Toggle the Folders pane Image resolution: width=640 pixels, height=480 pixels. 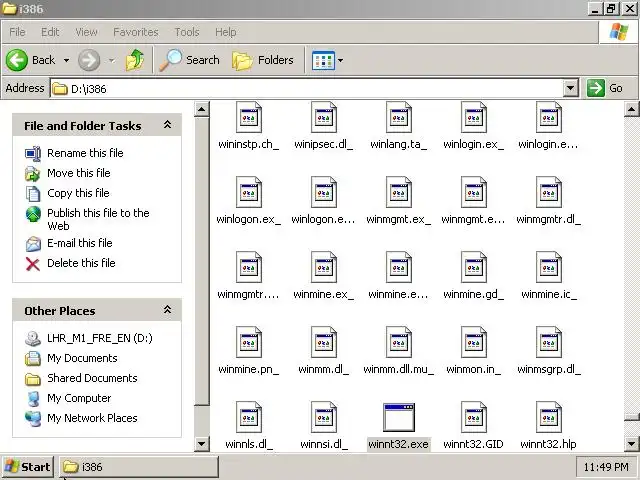(262, 60)
